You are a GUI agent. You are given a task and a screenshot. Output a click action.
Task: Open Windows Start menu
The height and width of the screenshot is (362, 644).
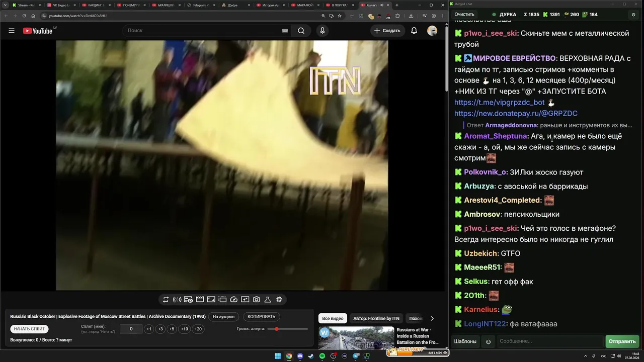point(278,356)
